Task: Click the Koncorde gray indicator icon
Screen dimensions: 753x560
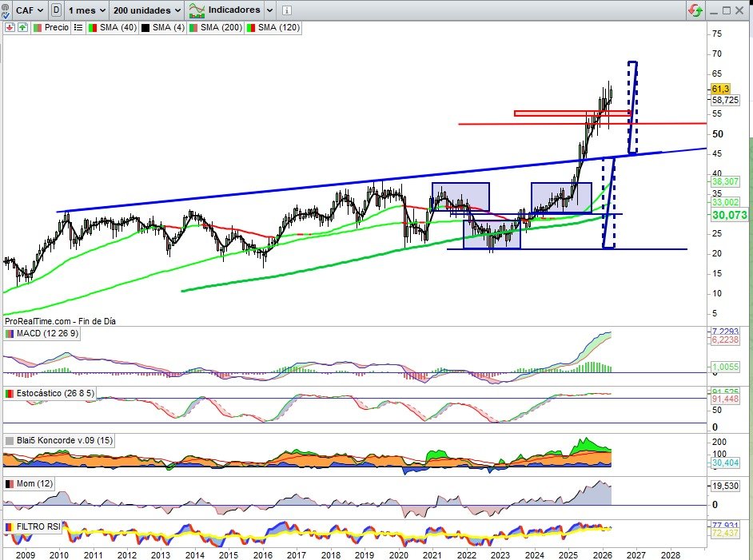Action: [x=9, y=440]
